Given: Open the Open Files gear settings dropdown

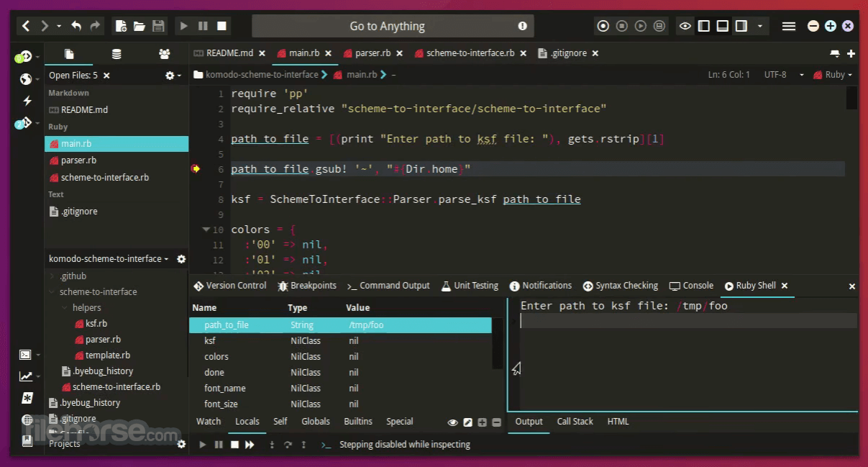Looking at the screenshot, I should coord(173,75).
